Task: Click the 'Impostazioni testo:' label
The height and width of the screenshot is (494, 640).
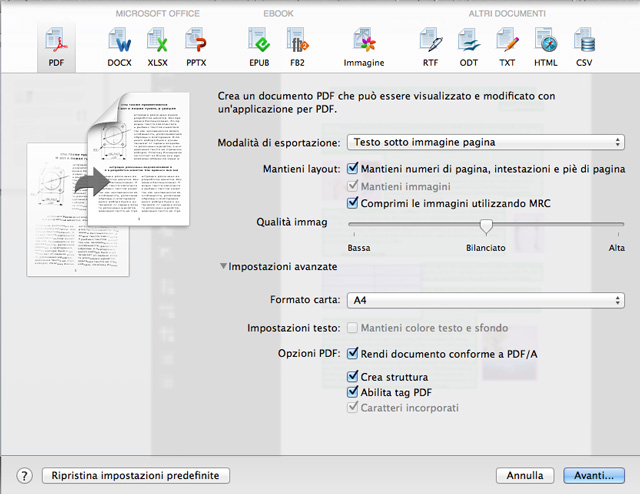Action: pyautogui.click(x=293, y=328)
